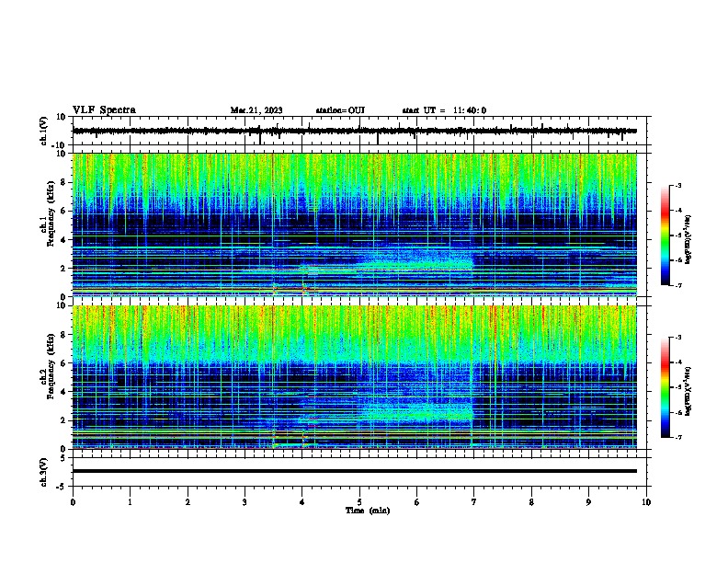This screenshot has height=563, width=728.
Task: Click the "station=OUI" header label
Action: 340,110
